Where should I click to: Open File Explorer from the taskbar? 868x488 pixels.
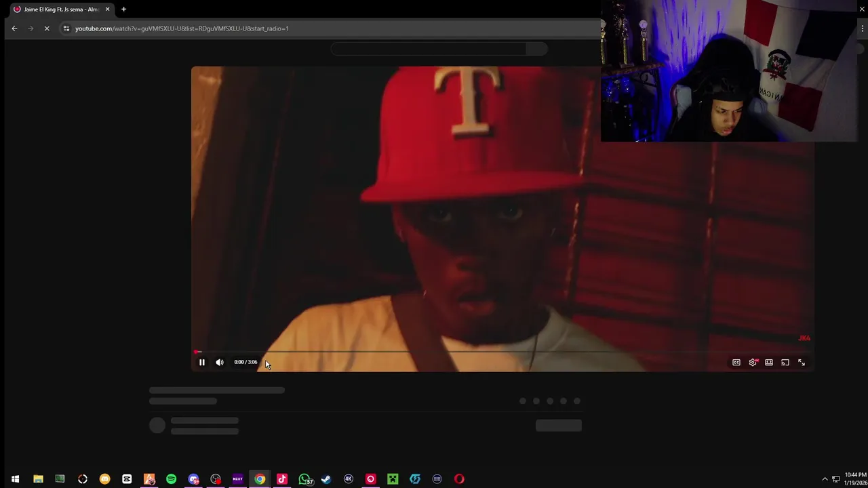click(x=38, y=479)
